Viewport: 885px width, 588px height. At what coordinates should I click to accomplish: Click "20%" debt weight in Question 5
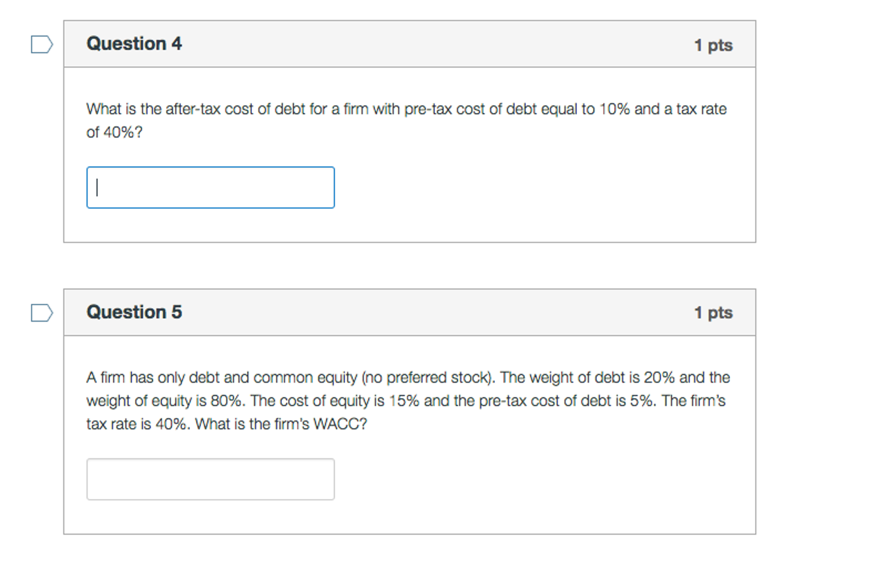click(659, 378)
